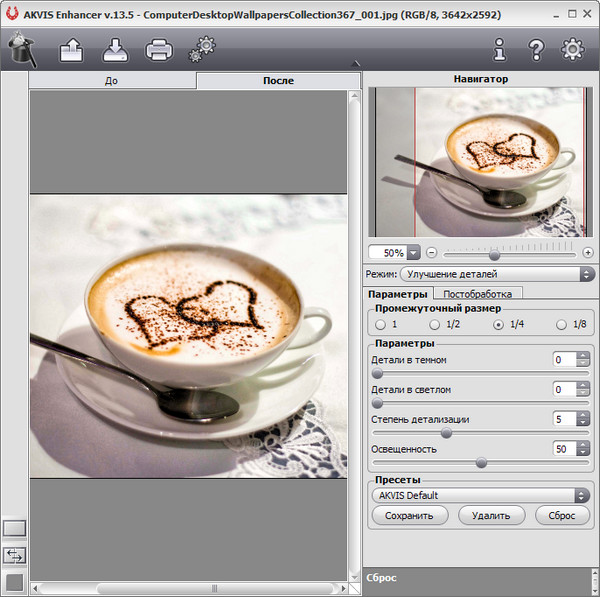Click the open image upload icon
This screenshot has height=597, width=600.
pos(72,47)
